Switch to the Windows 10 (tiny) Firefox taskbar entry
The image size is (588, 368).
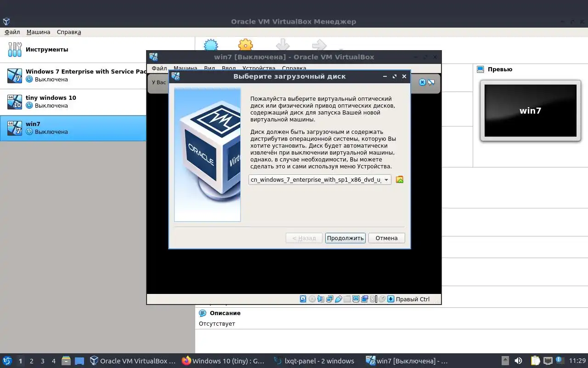[224, 361]
